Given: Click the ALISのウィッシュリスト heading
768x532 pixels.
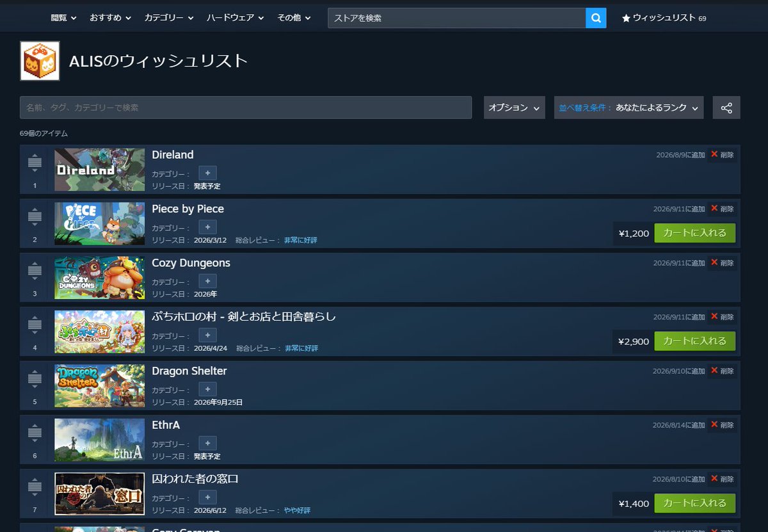Looking at the screenshot, I should 158,61.
